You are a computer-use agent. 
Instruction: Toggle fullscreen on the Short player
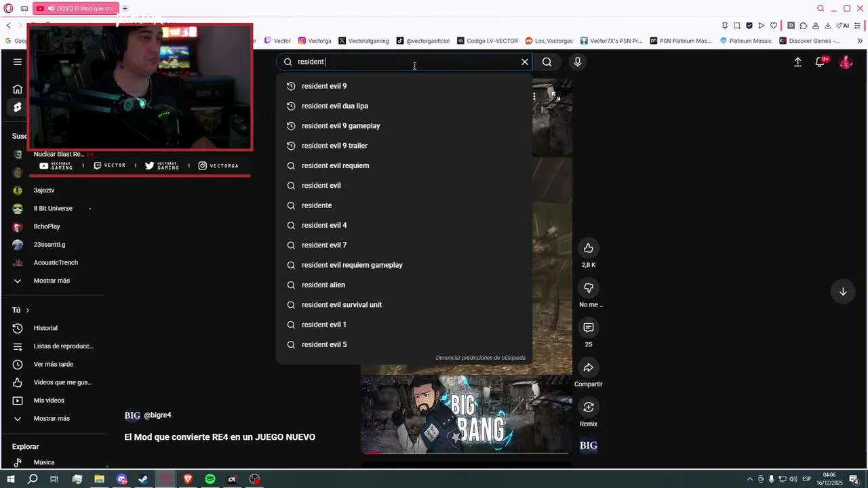(x=555, y=97)
